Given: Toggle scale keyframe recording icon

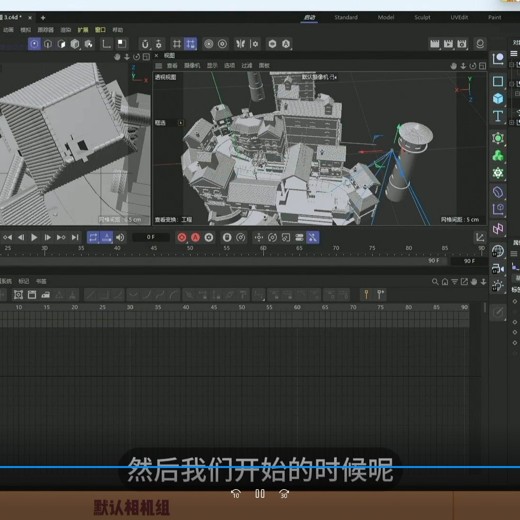Looking at the screenshot, I should [286, 237].
